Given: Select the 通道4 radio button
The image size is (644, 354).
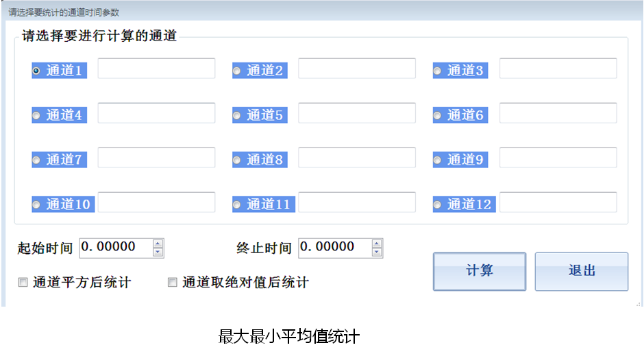Looking at the screenshot, I should pos(37,115).
